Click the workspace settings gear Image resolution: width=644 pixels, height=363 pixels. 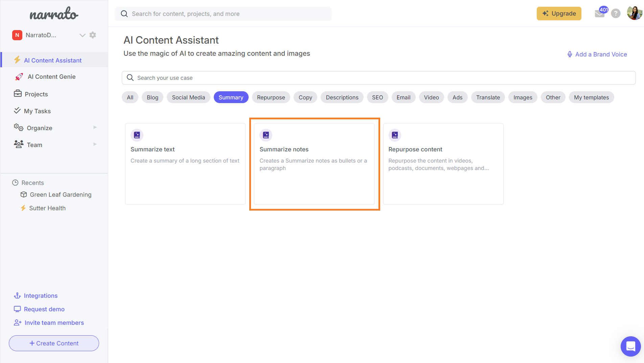[93, 35]
